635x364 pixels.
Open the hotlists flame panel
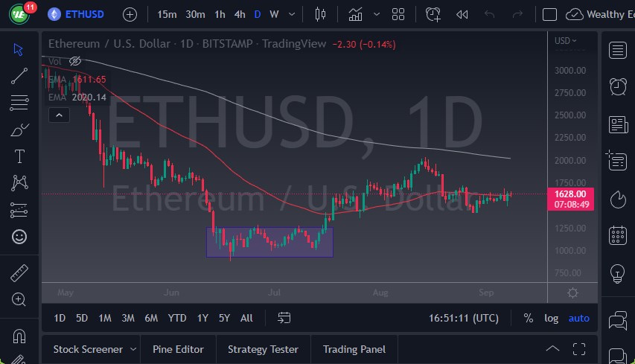pyautogui.click(x=618, y=199)
